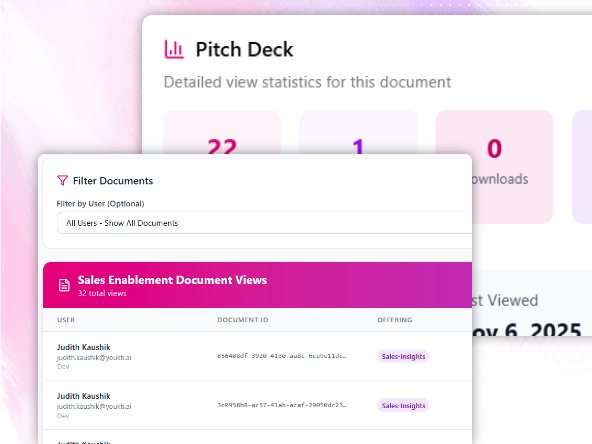Click the 32 total views text
The width and height of the screenshot is (592, 444).
(x=102, y=293)
